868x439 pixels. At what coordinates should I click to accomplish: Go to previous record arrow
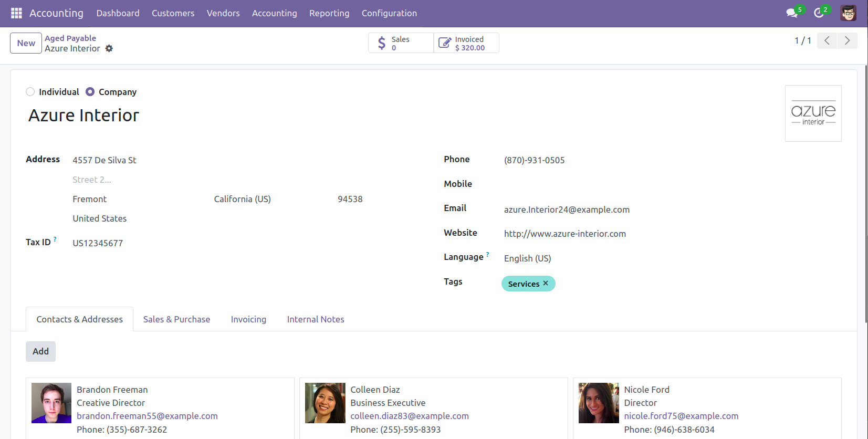click(x=827, y=40)
